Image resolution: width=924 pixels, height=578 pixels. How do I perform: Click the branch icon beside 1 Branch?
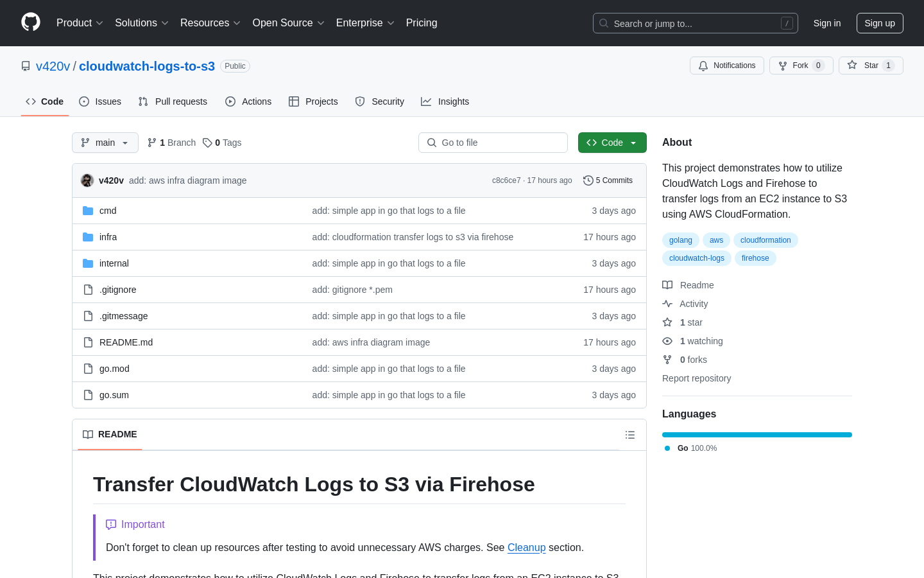(152, 143)
